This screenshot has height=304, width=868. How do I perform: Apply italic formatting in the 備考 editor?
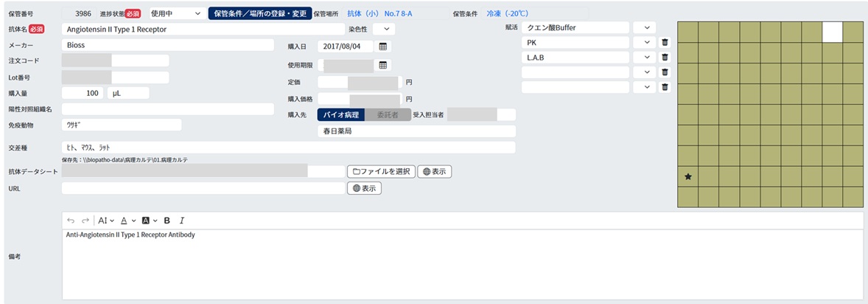coord(182,220)
